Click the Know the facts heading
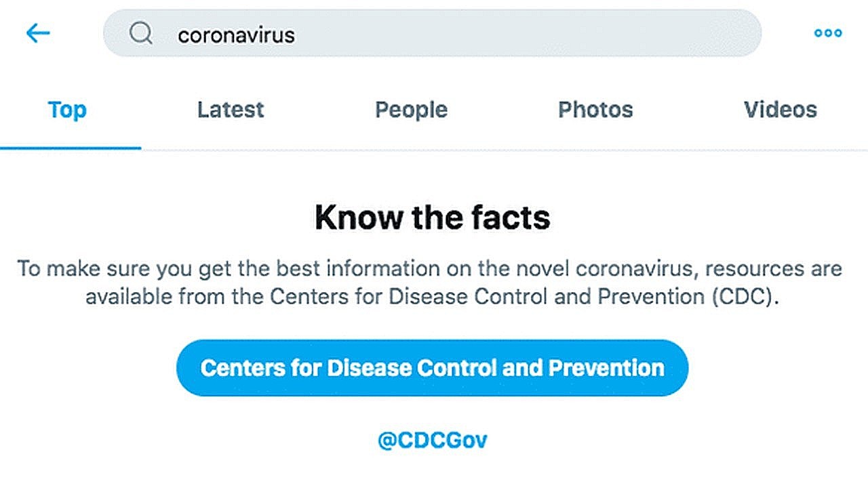868x488 pixels. click(433, 218)
